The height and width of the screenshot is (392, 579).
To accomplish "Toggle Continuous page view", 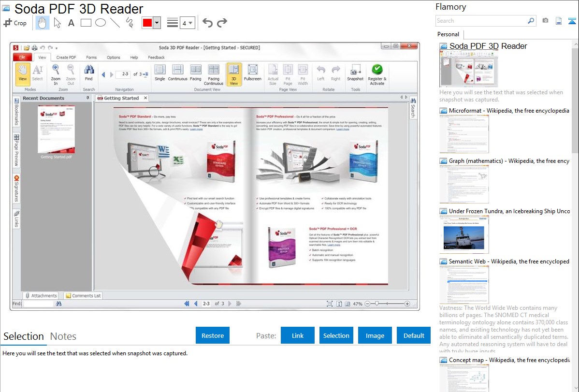I will pyautogui.click(x=177, y=72).
